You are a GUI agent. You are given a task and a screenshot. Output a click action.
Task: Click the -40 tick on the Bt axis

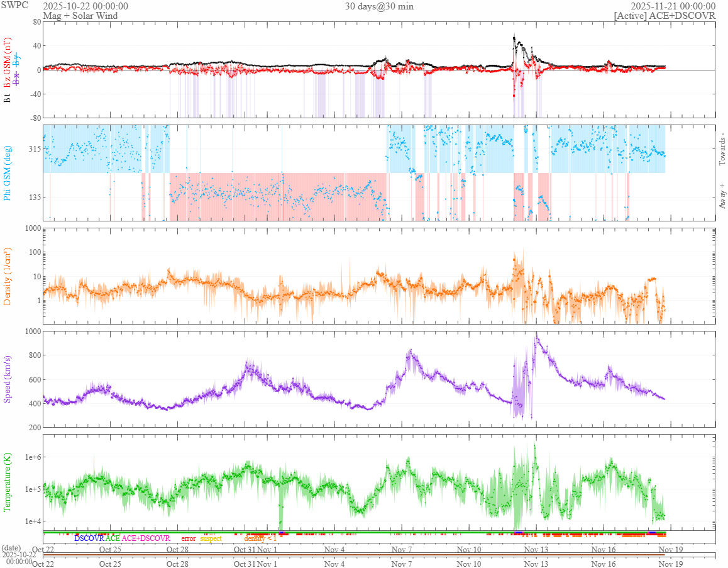pos(36,94)
